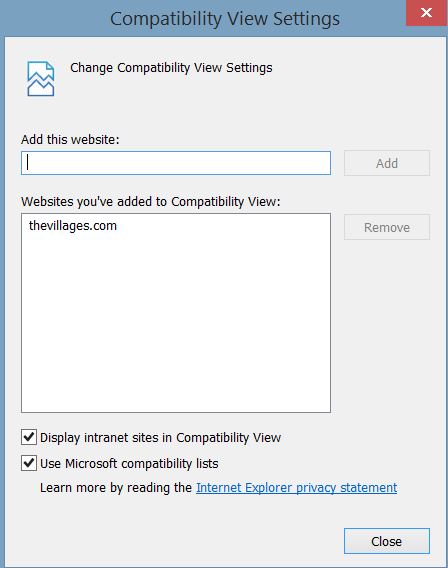Click the Display intranet sites label text
The image size is (448, 568).
(x=160, y=438)
